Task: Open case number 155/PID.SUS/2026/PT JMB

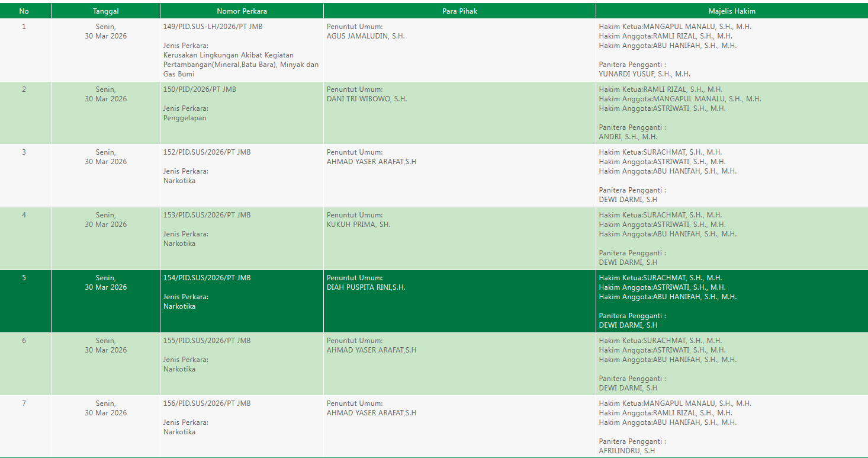Action: 207,341
